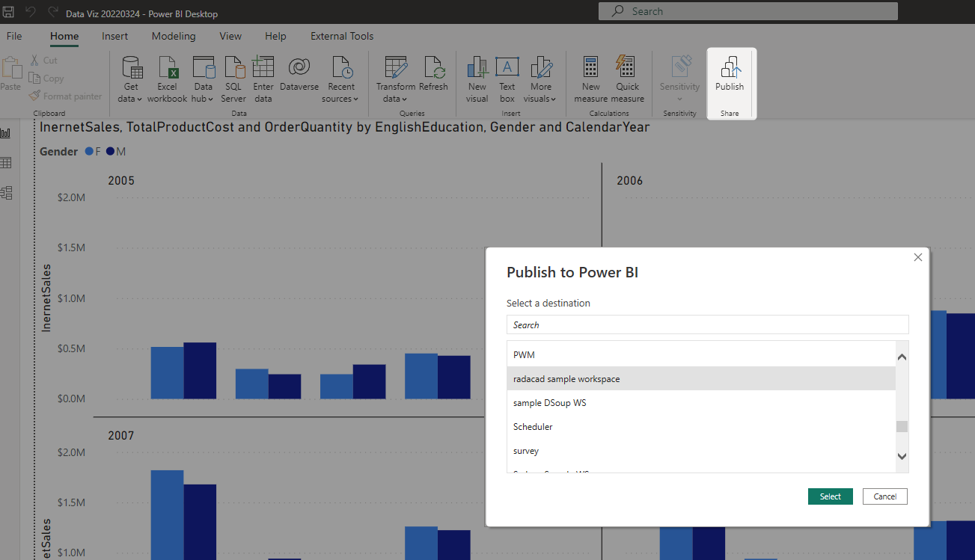Open the Modeling ribbon tab
Image resolution: width=975 pixels, height=560 pixels.
[174, 36]
